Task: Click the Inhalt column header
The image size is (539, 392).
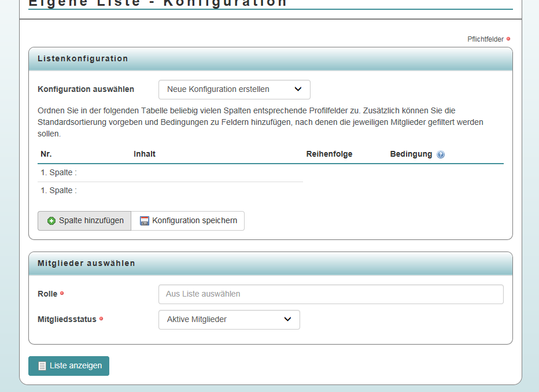Action: click(x=145, y=154)
